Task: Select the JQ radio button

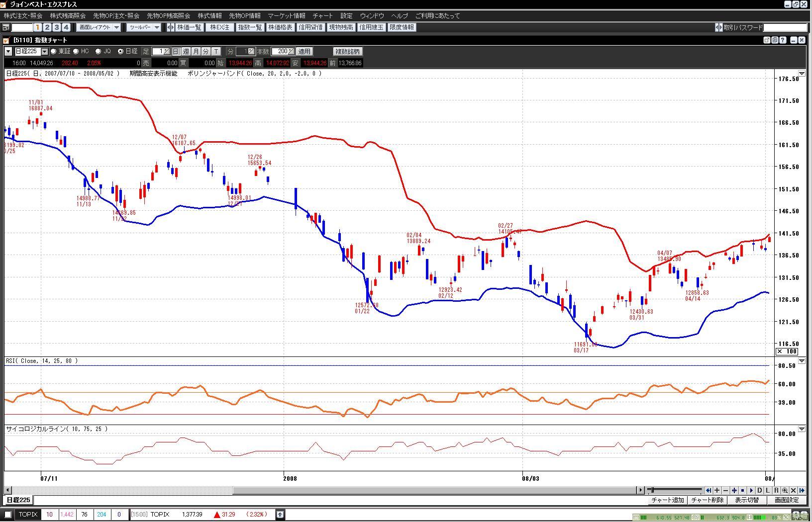Action: point(99,51)
